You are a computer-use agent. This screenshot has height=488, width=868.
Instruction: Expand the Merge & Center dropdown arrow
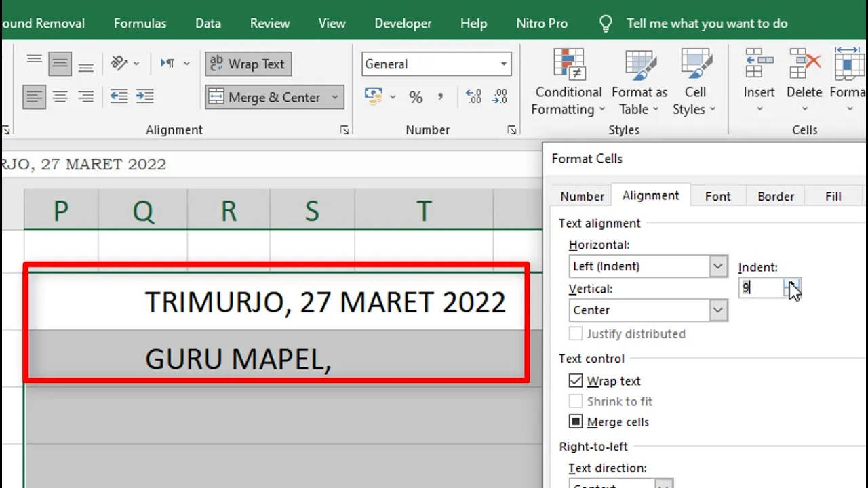pyautogui.click(x=335, y=97)
